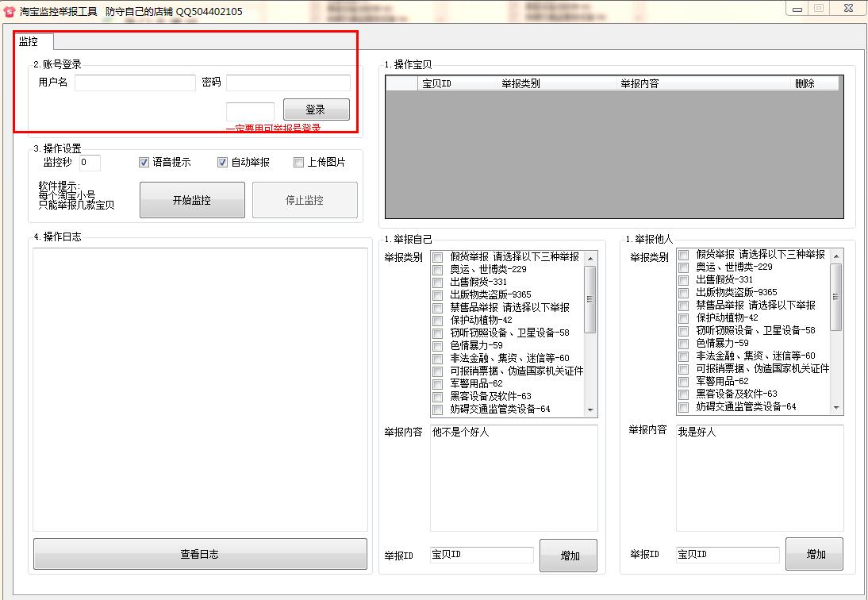This screenshot has height=600, width=868.
Task: Click 举报内容 box containing 他不是个好人
Action: pyautogui.click(x=513, y=479)
